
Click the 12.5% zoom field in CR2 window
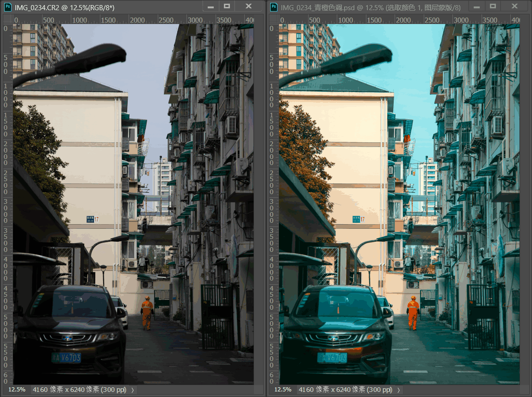coord(17,390)
